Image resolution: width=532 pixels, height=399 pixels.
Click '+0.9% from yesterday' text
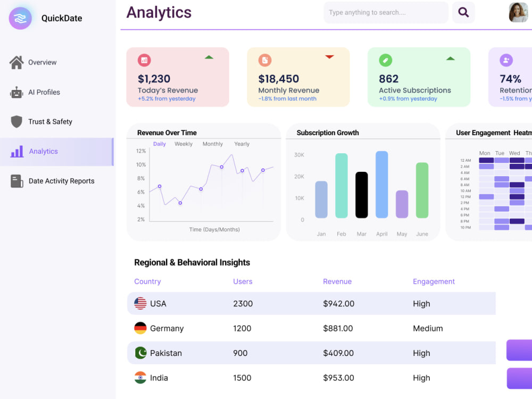coord(408,99)
